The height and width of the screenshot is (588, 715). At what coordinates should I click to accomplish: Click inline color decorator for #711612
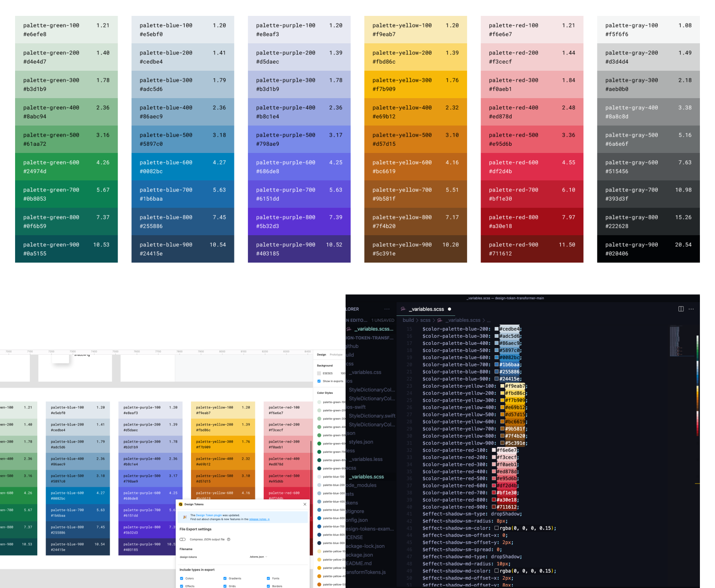point(494,507)
